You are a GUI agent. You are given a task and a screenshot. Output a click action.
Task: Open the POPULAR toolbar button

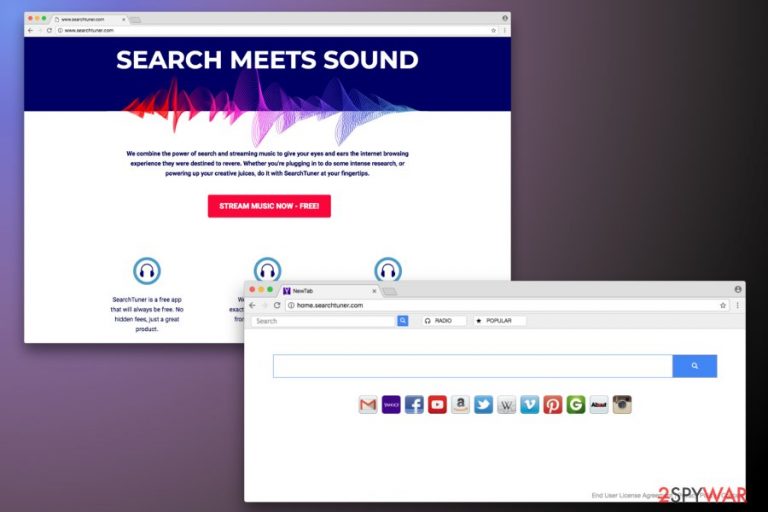[x=499, y=320]
